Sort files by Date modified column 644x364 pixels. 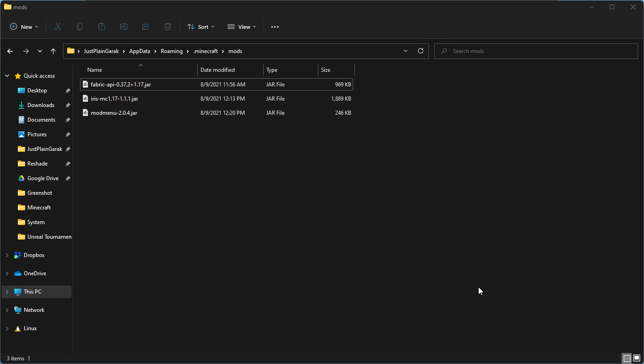click(231, 70)
